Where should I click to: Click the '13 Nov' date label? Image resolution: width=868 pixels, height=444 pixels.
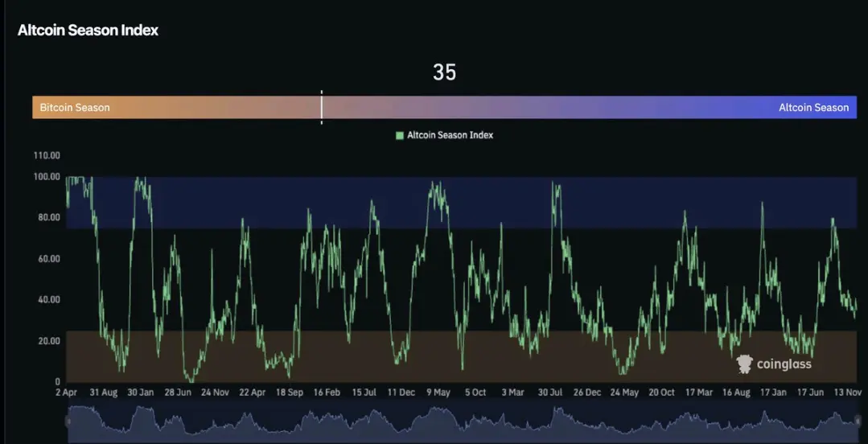[848, 393]
